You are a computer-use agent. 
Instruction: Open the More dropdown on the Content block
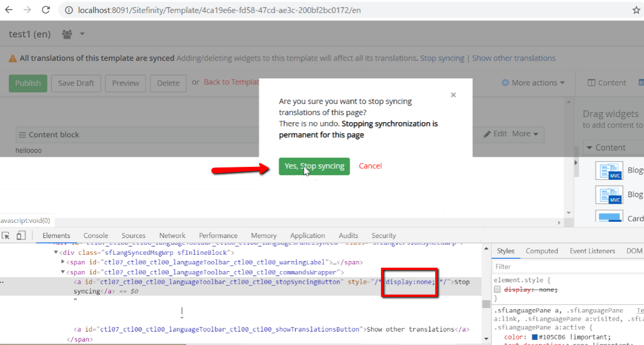tap(525, 134)
